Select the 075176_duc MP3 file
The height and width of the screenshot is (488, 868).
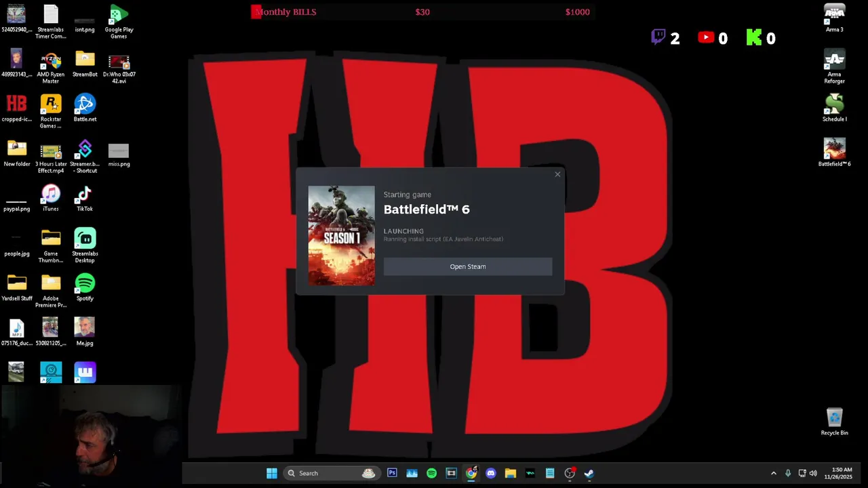tap(17, 332)
